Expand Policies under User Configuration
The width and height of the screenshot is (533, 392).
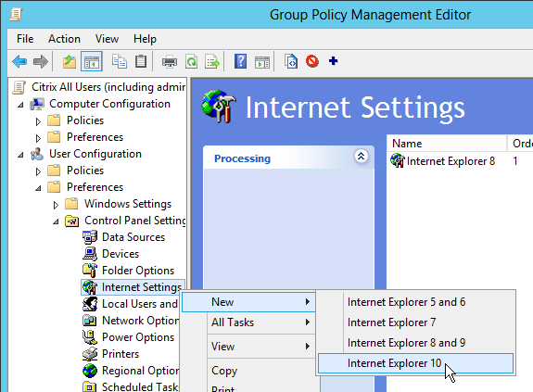tap(38, 171)
